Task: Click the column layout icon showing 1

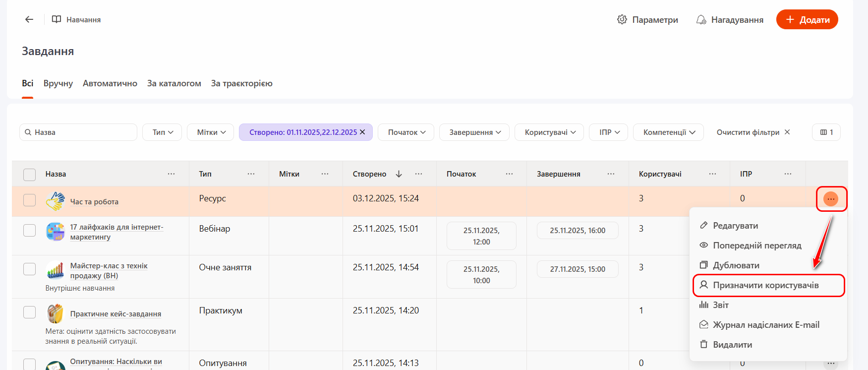Action: point(826,132)
